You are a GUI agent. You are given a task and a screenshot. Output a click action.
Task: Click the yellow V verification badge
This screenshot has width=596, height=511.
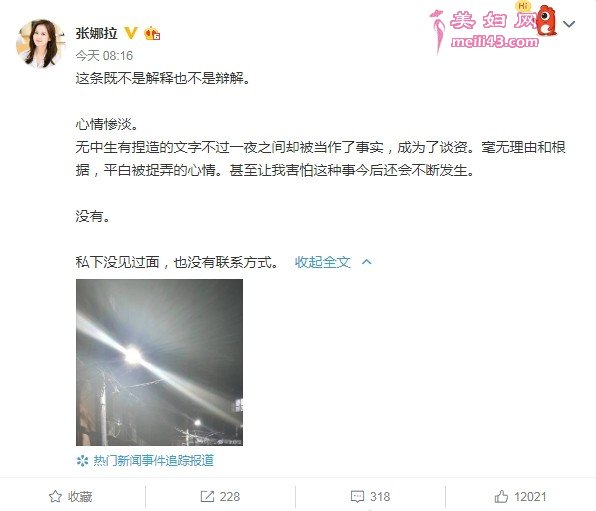coord(131,33)
